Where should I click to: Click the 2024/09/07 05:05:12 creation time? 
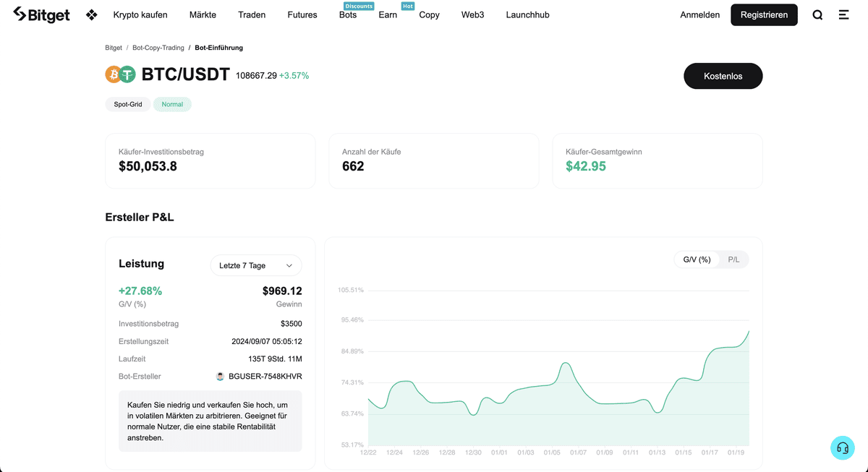(267, 341)
